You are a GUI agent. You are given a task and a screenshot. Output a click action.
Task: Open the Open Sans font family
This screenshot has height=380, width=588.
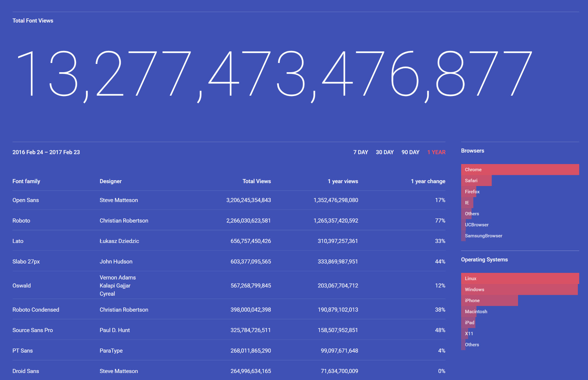26,200
